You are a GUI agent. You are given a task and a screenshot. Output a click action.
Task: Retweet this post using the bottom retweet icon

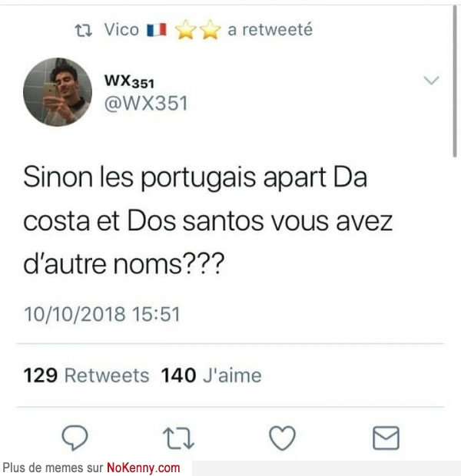[x=179, y=438]
